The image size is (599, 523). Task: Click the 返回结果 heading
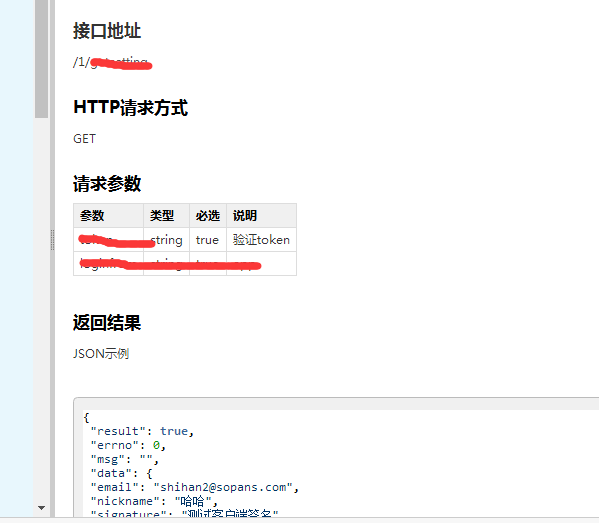tap(107, 323)
